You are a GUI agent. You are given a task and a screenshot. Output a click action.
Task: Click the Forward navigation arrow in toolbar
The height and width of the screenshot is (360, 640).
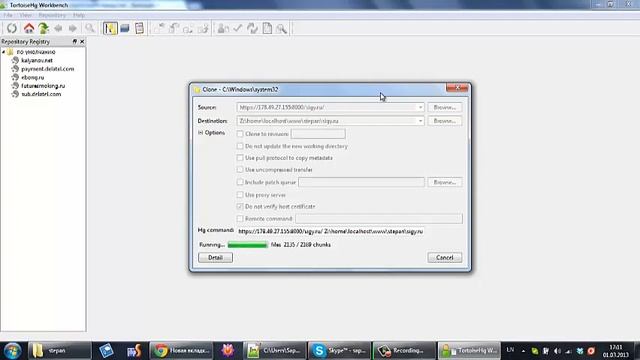click(x=73, y=28)
